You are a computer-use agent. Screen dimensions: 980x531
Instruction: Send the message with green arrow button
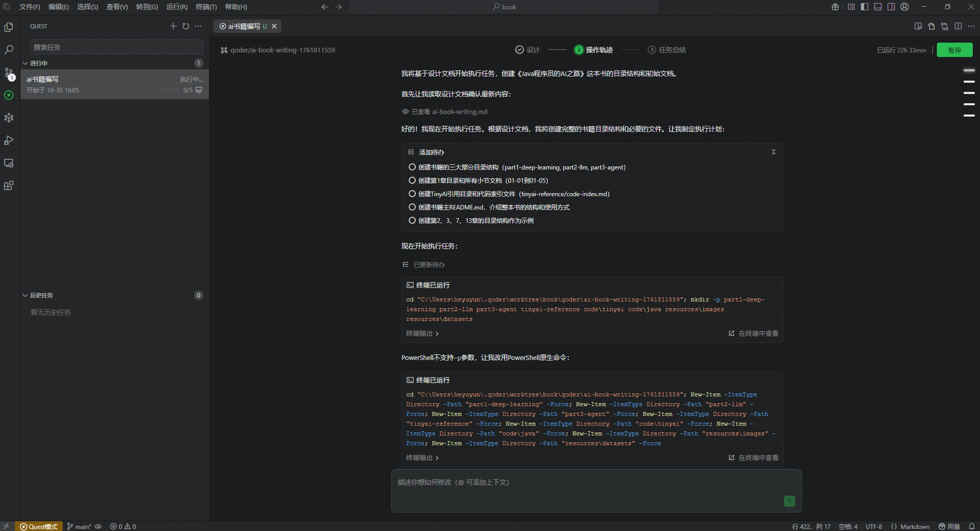point(790,501)
